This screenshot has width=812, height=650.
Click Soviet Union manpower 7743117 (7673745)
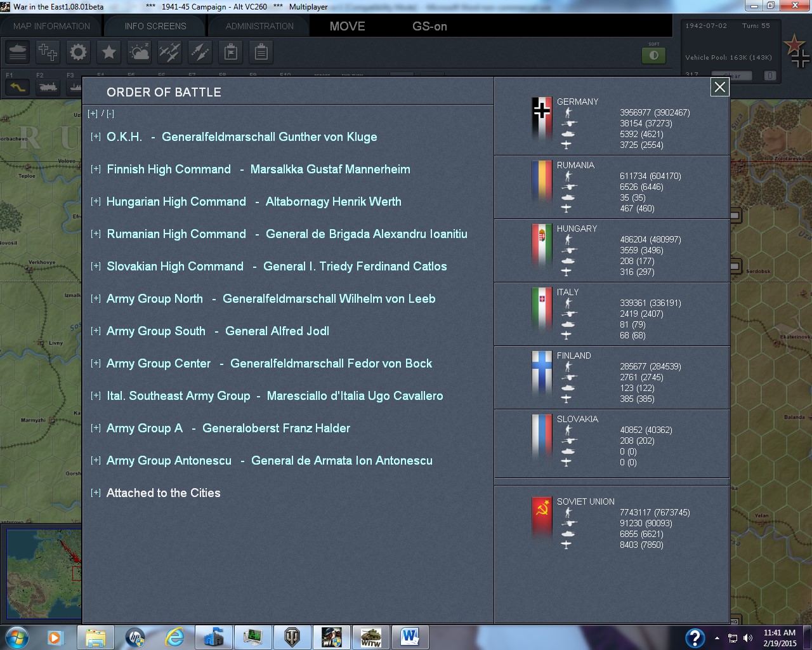(x=655, y=512)
